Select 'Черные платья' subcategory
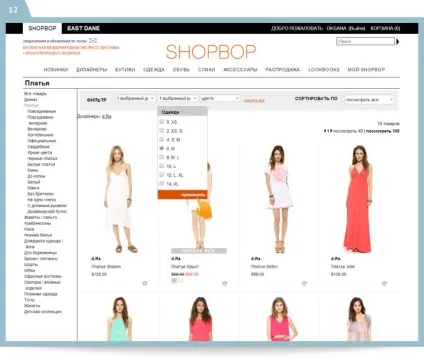Screen dimensions: 424x360 point(42,158)
